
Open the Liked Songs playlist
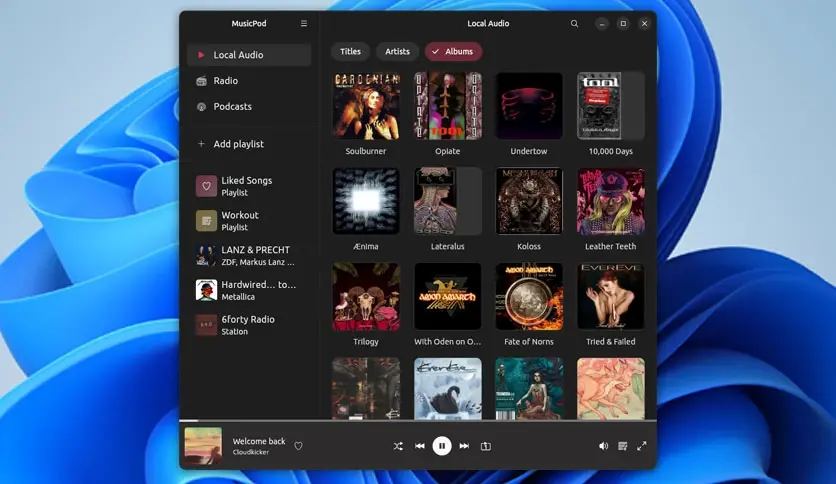click(249, 186)
